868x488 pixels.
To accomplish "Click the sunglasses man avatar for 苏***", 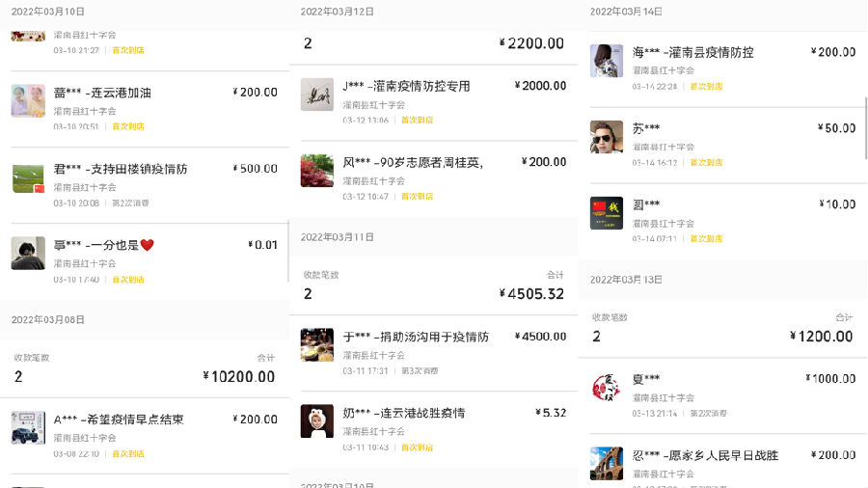I will click(x=607, y=137).
